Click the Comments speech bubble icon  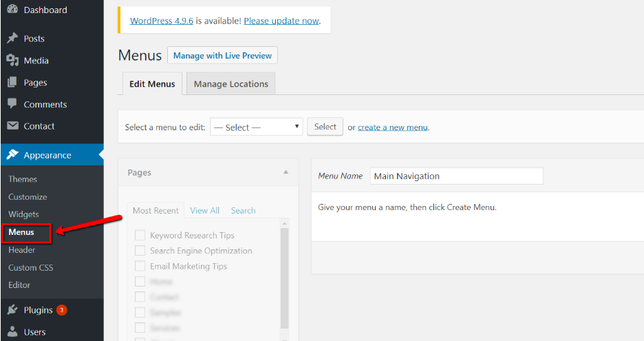(x=12, y=103)
